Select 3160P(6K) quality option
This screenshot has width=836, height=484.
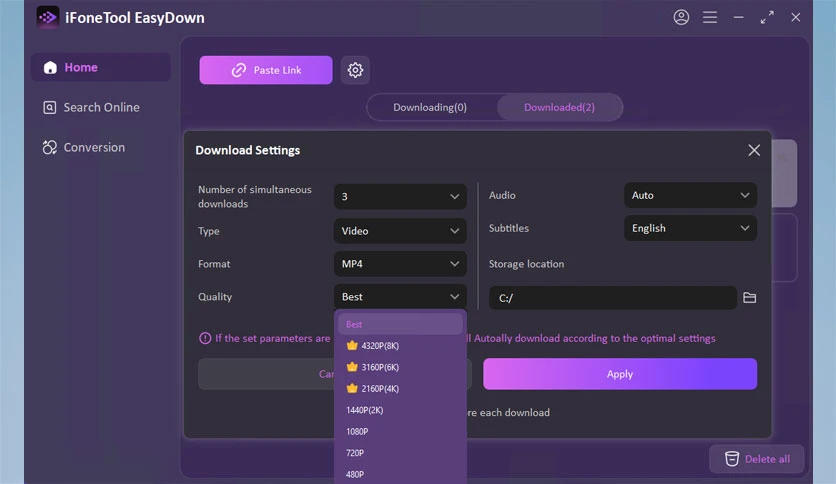coord(400,367)
